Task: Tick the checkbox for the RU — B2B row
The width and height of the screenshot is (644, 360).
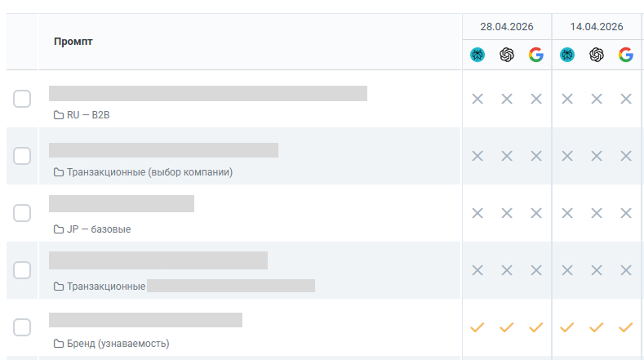Action: pos(22,99)
